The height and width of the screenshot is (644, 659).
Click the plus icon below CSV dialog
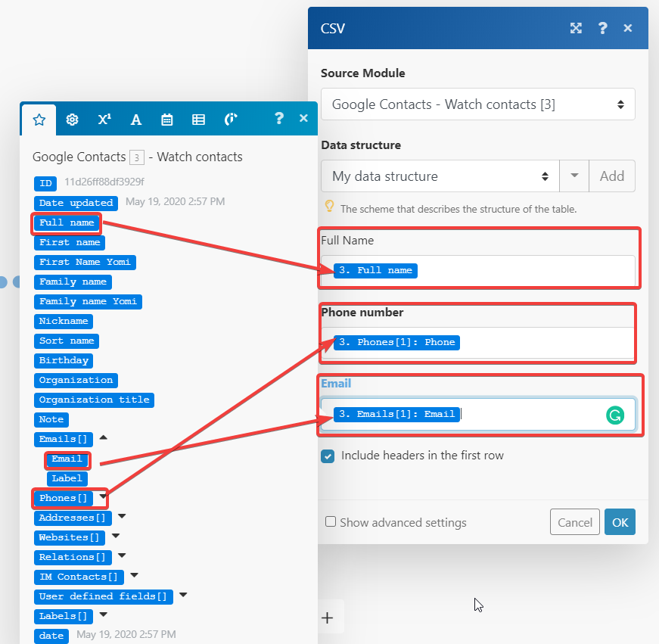pyautogui.click(x=327, y=618)
